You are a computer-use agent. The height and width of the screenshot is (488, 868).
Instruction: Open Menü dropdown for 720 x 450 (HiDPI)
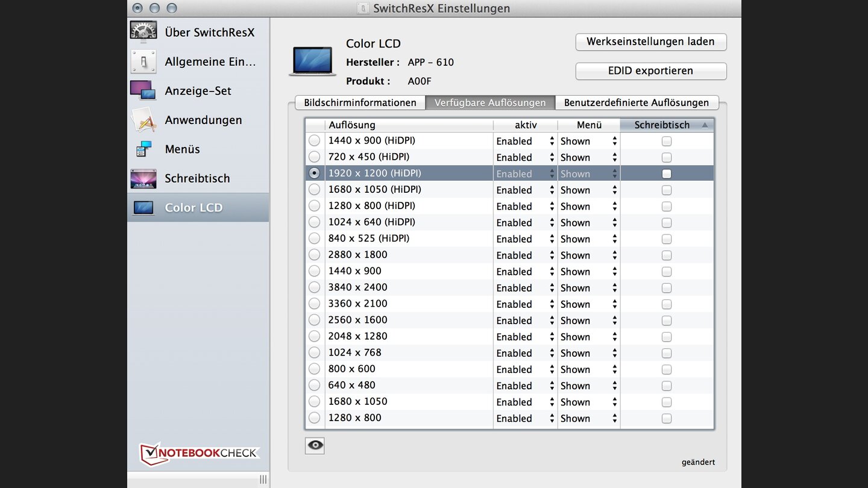589,157
